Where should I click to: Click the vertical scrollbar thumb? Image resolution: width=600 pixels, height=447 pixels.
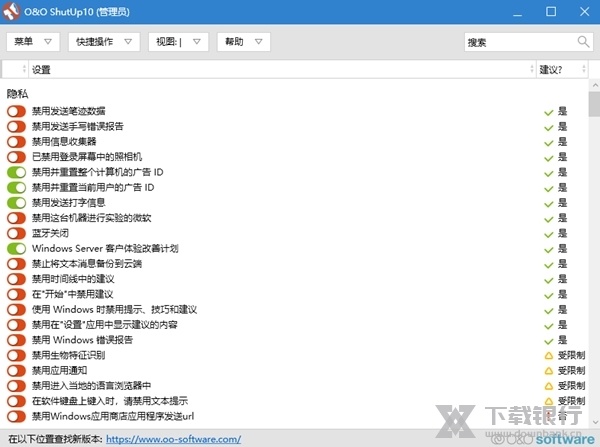point(594,104)
